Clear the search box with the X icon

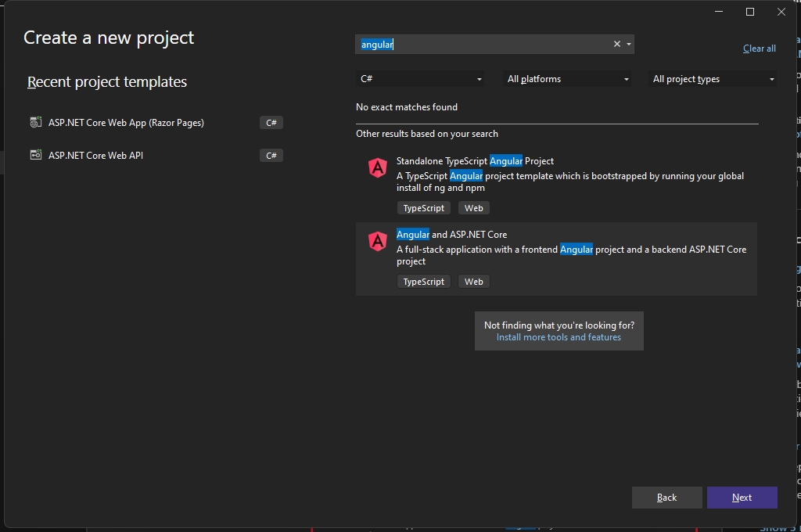(x=616, y=45)
